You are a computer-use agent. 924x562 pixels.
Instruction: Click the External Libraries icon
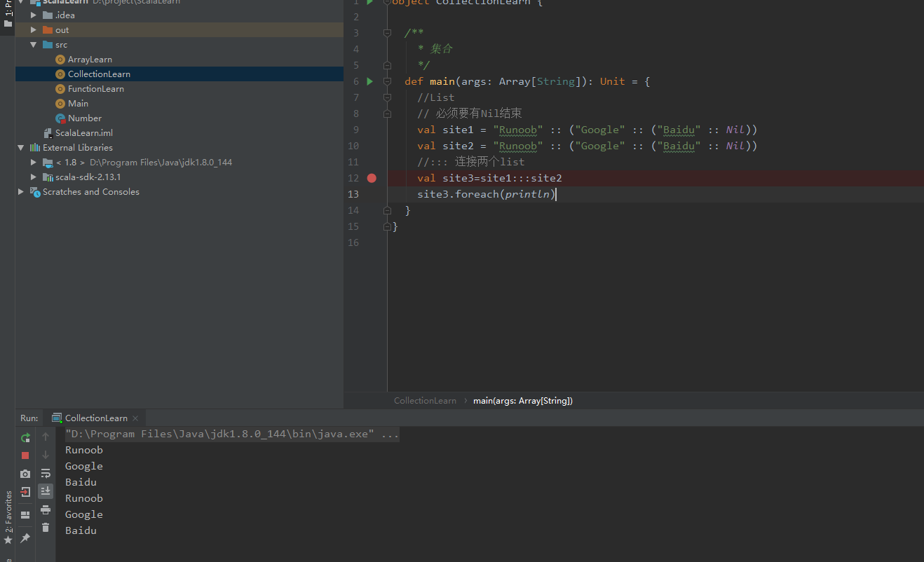click(34, 147)
